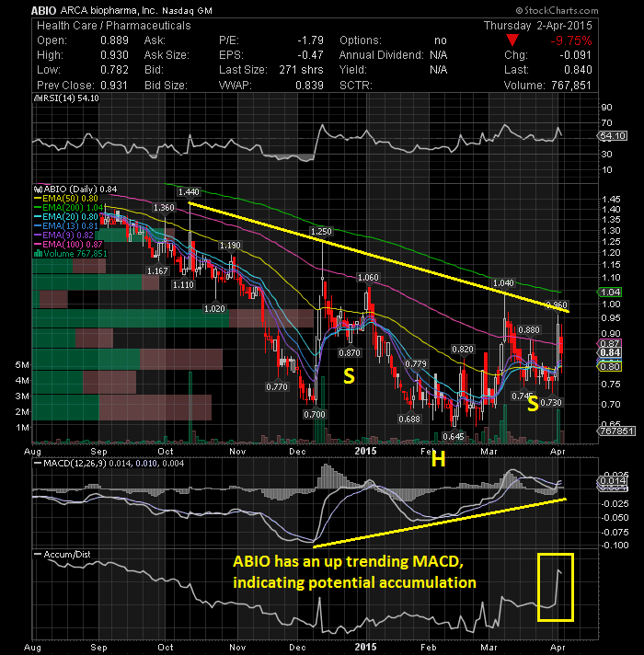Click the red down-arrow change indicator

tap(512, 40)
